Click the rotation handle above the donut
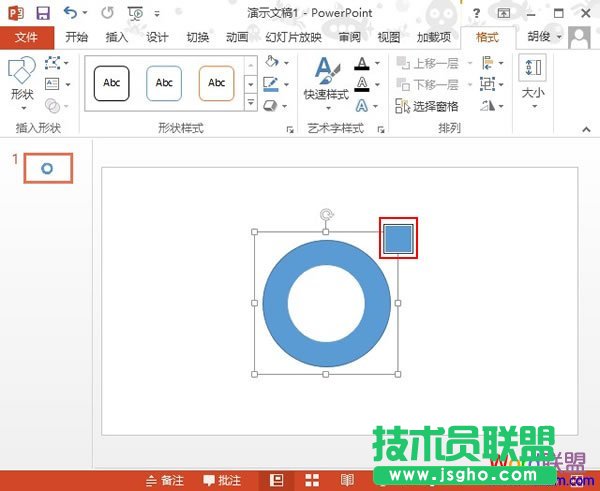This screenshot has height=491, width=600. click(x=326, y=215)
